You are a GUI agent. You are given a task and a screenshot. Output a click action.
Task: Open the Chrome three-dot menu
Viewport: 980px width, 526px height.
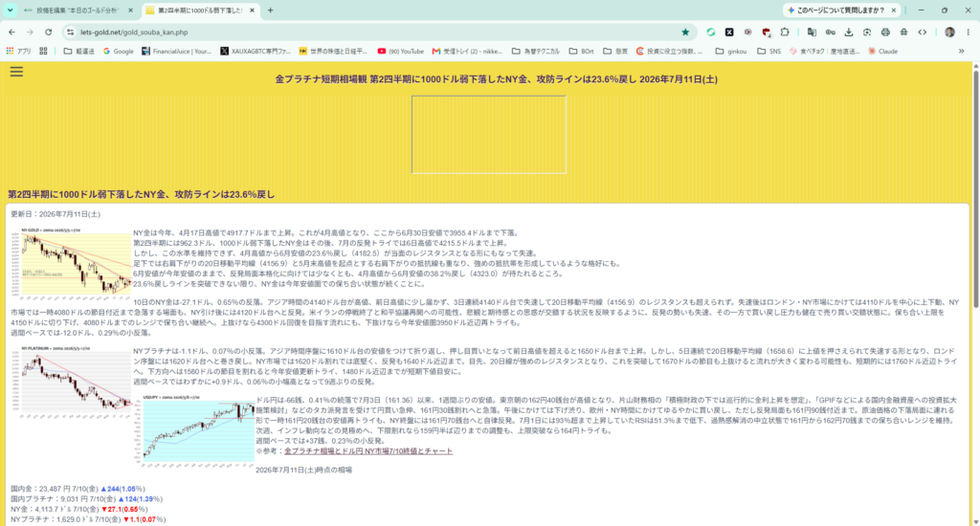[969, 32]
